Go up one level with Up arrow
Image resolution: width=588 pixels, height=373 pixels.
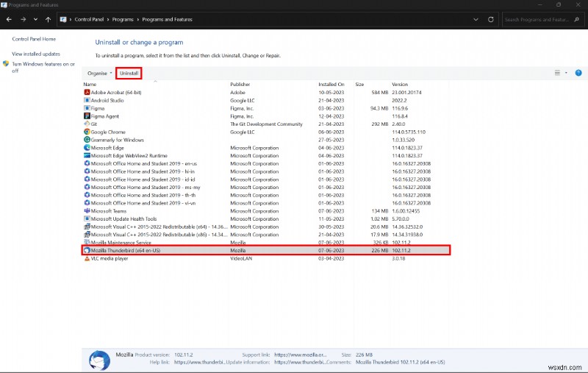48,20
